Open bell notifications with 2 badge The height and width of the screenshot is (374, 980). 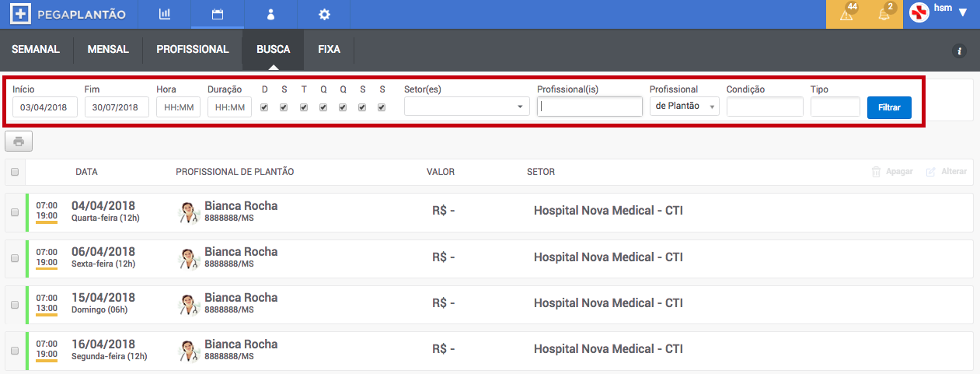[x=885, y=13]
